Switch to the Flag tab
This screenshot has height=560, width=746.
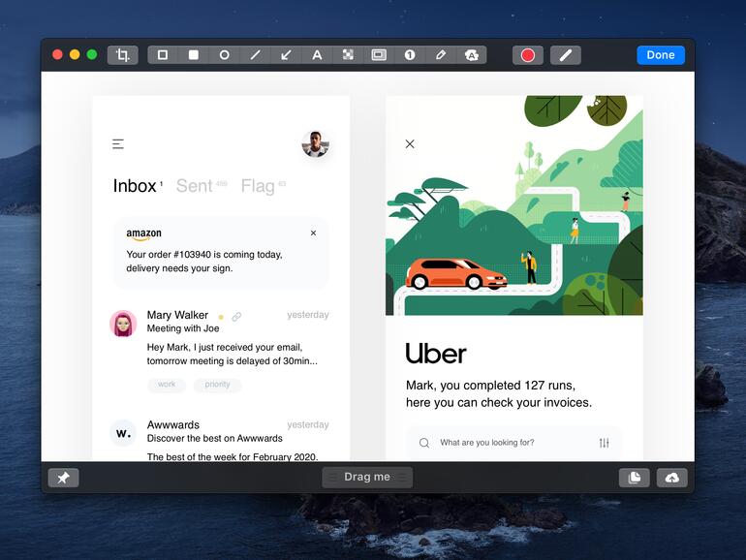[258, 186]
